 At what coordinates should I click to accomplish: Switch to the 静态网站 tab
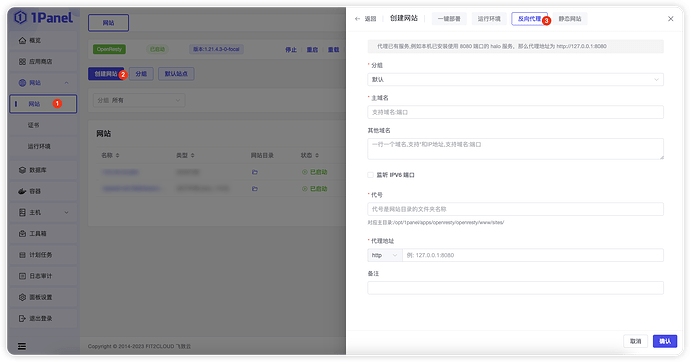(570, 19)
